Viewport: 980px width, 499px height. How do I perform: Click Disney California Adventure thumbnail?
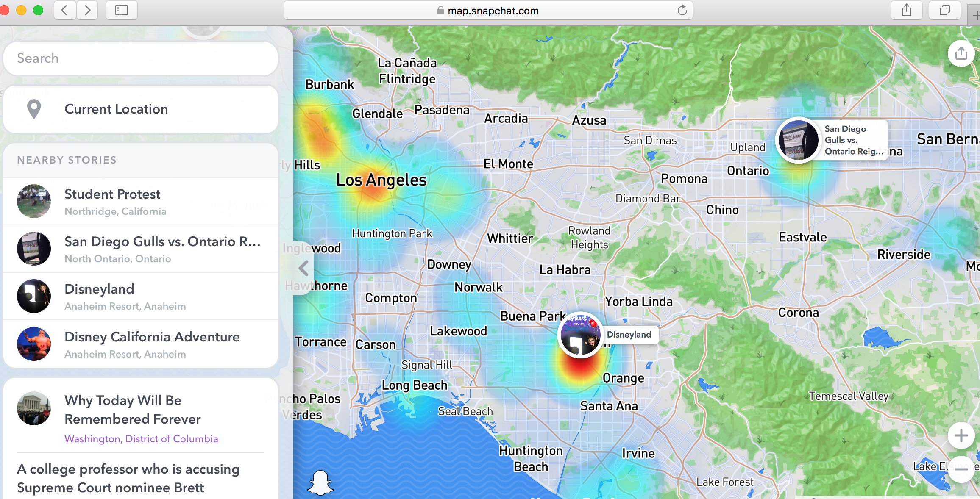click(34, 344)
